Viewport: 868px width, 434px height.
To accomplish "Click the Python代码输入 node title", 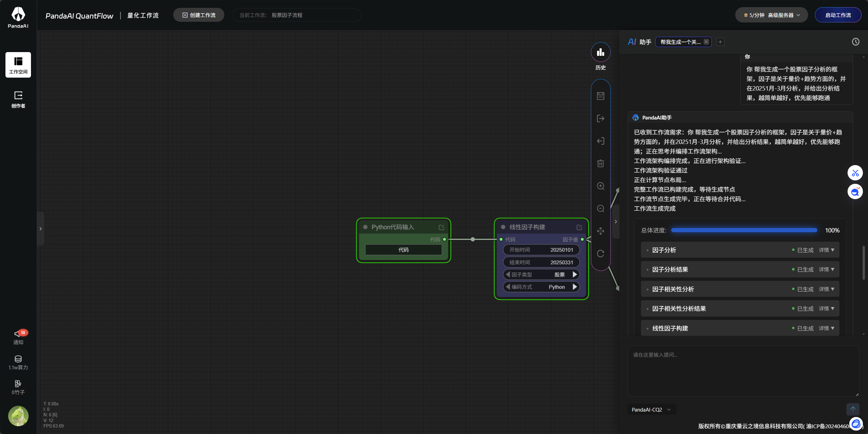I will pos(392,227).
